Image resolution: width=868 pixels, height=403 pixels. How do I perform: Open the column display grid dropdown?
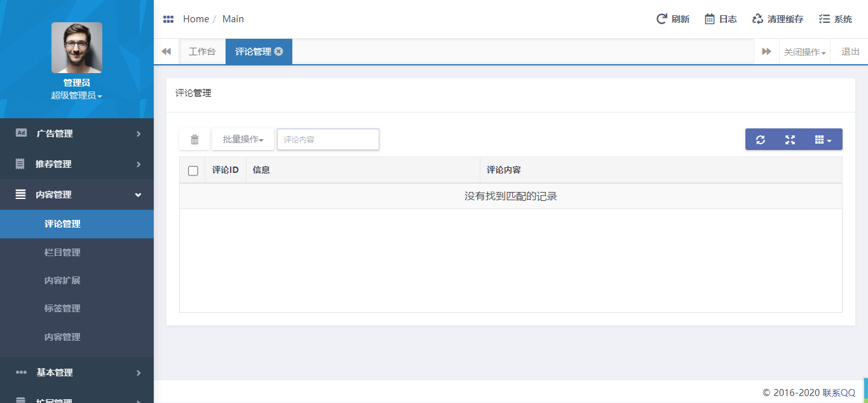[823, 140]
